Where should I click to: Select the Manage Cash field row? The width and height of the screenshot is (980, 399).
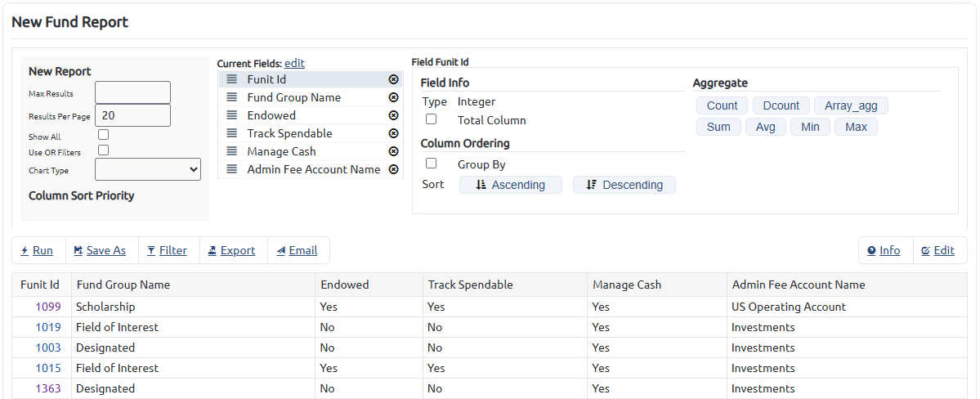coord(311,151)
